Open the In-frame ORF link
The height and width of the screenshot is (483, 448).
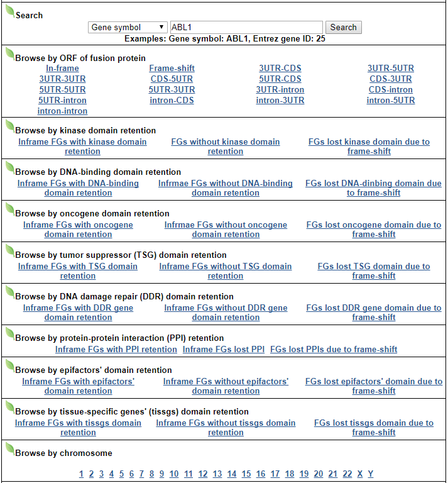(x=62, y=69)
